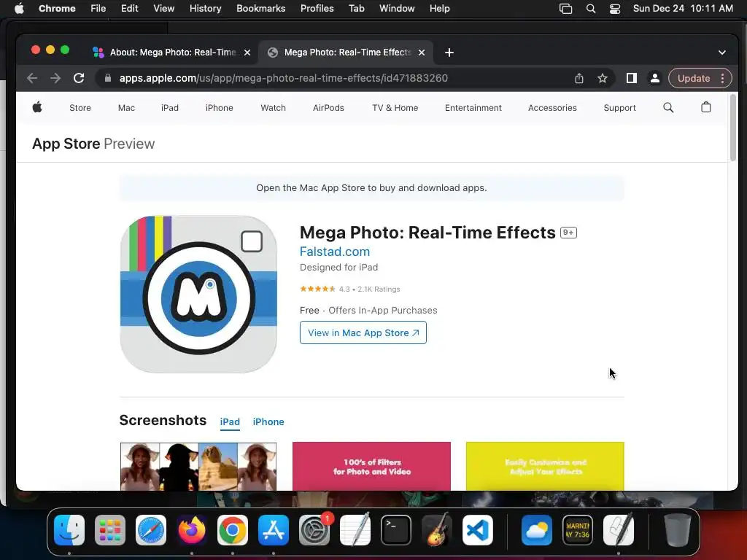
Task: Open the Trash in the Dock
Action: click(678, 530)
